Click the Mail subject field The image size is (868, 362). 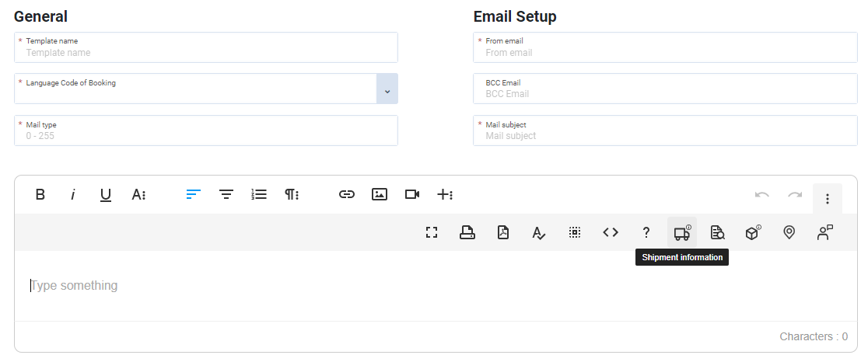coord(665,136)
